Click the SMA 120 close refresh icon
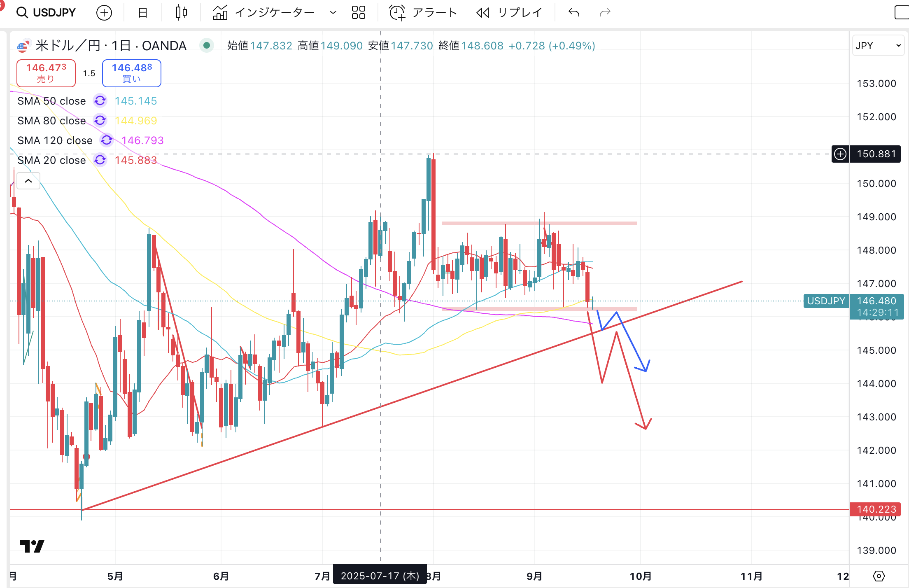Screen dimensions: 909x588 [x=107, y=140]
